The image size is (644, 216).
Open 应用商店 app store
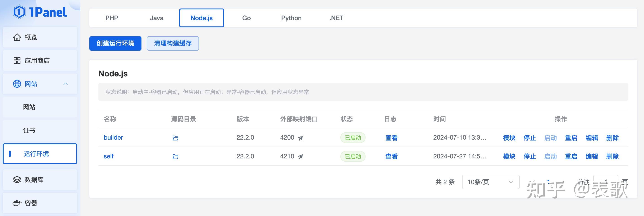tap(40, 60)
